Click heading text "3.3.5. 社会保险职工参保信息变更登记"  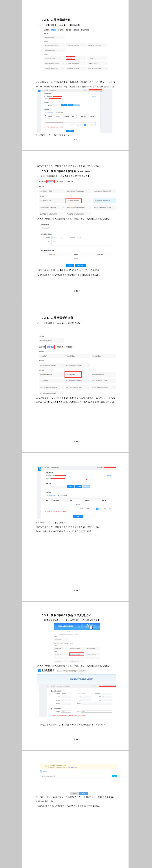[66, 615]
